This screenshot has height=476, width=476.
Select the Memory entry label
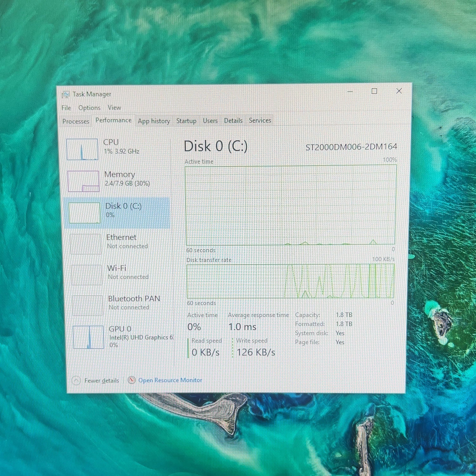[x=120, y=175]
